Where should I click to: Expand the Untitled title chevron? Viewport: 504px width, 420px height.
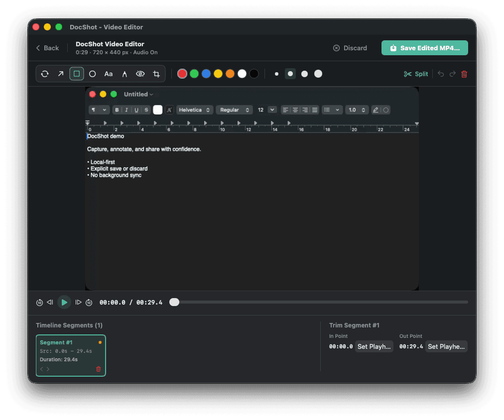(x=151, y=95)
